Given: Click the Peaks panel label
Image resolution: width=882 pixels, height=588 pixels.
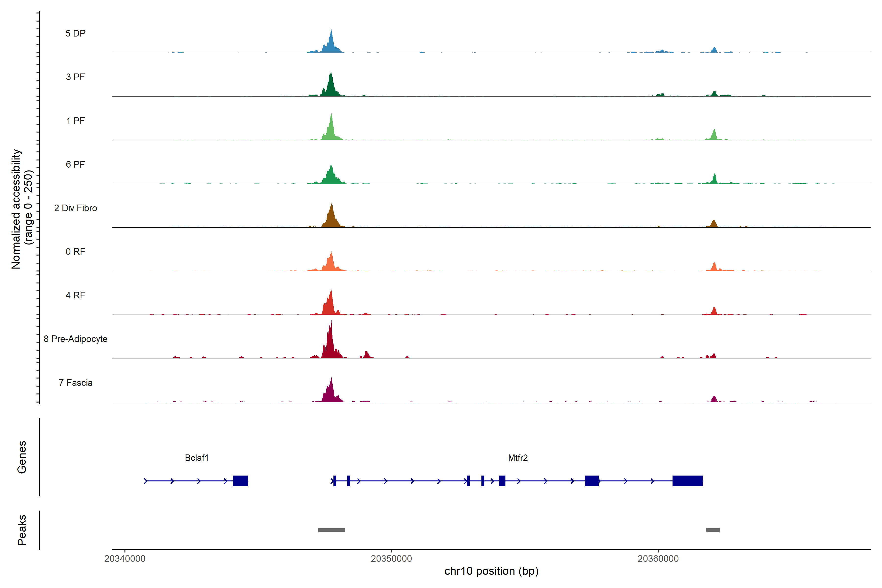Looking at the screenshot, I should coord(22,530).
